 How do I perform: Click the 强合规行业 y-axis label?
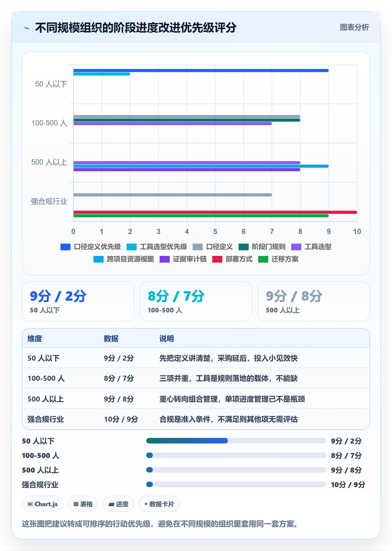coord(49,202)
